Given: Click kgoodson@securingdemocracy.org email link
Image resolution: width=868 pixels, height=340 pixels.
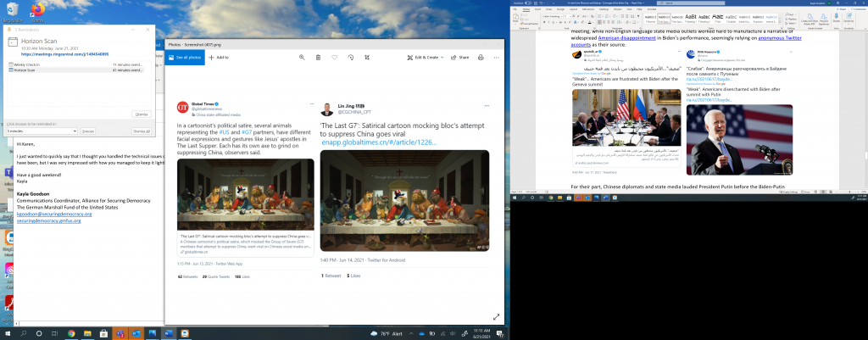Looking at the screenshot, I should [x=54, y=214].
